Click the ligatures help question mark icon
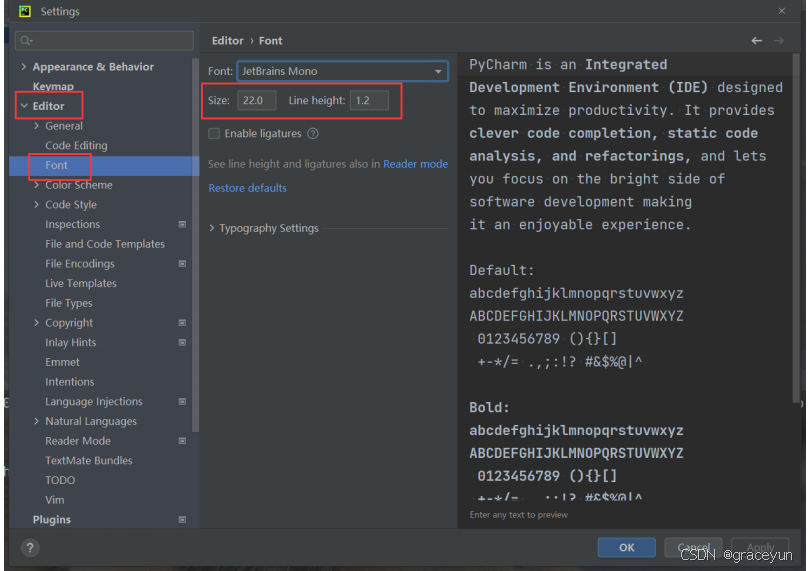 (x=313, y=134)
